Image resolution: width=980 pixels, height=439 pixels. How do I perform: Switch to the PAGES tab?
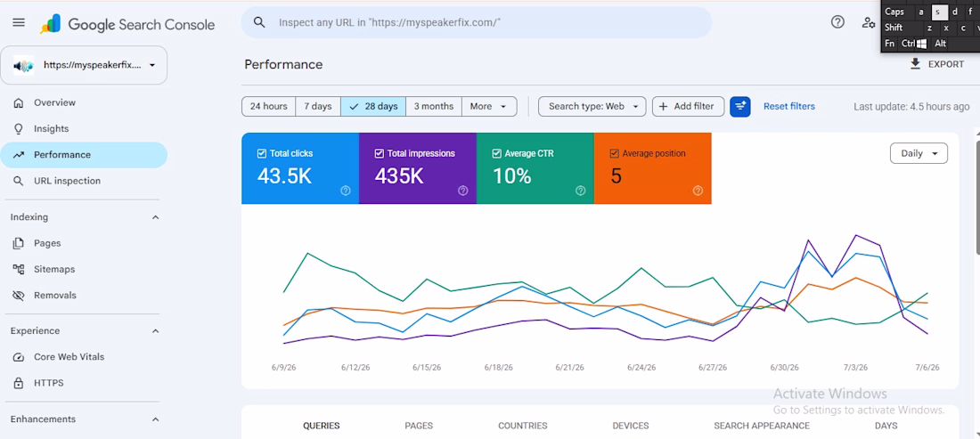tap(419, 426)
